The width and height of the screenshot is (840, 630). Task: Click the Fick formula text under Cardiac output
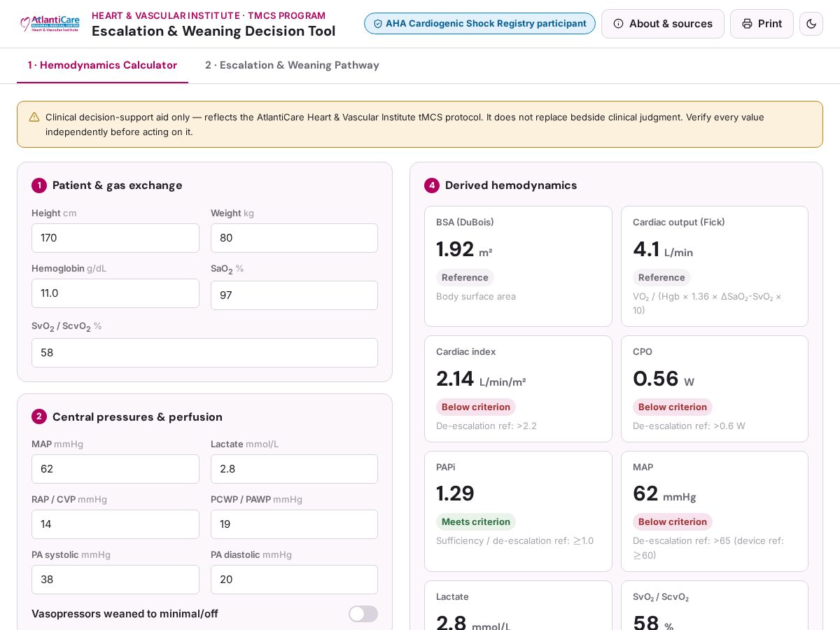tap(707, 303)
